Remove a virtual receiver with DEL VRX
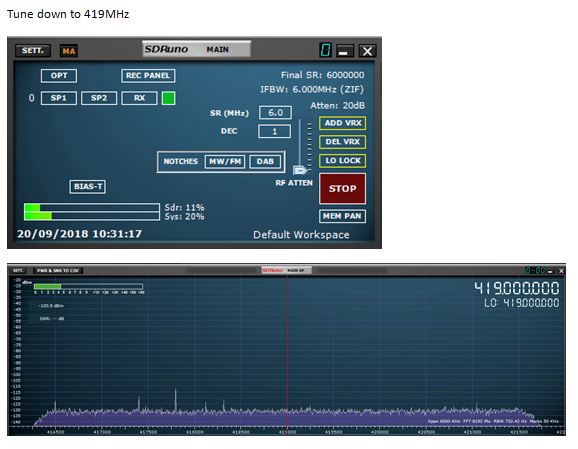 coord(342,142)
